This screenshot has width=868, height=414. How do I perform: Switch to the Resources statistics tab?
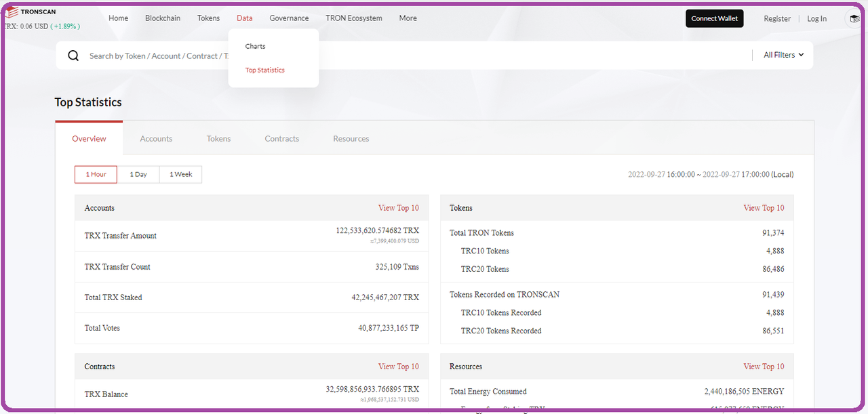(351, 138)
